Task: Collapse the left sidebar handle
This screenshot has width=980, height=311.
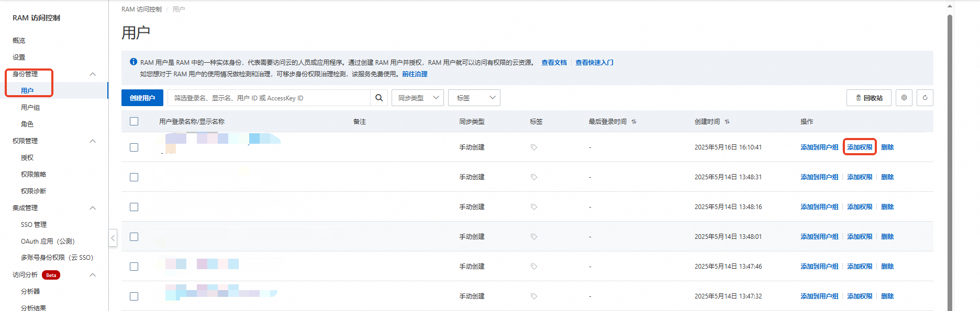Action: [x=113, y=238]
